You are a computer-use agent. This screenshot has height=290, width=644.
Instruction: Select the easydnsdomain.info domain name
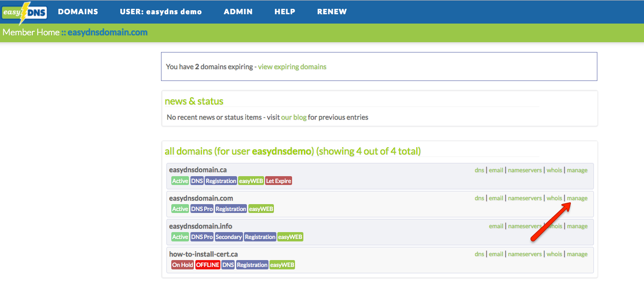tap(201, 226)
